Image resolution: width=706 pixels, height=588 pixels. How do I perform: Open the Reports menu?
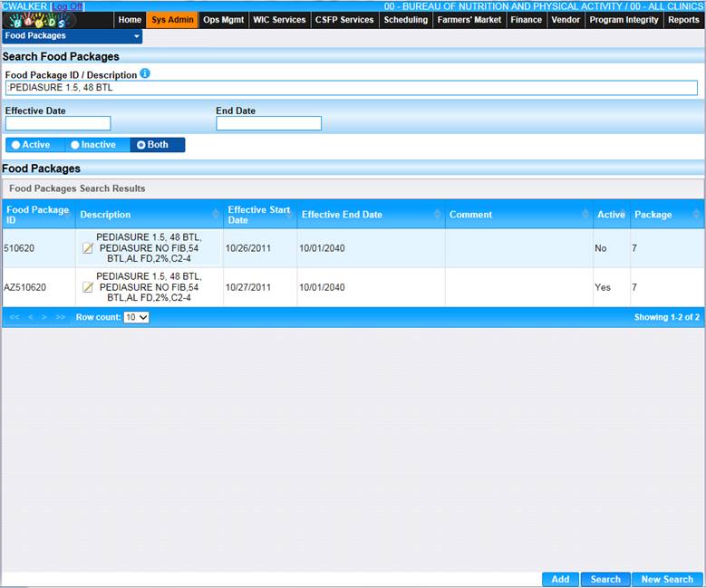683,20
